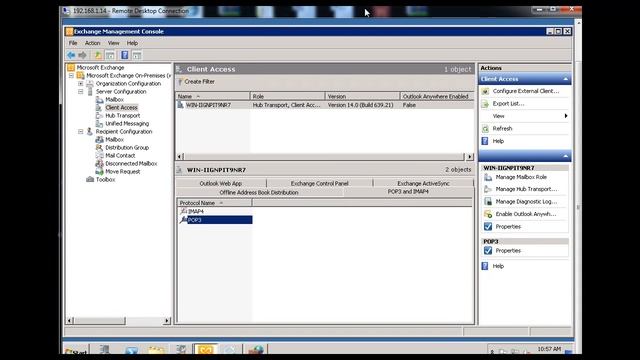
Task: Open the File menu
Action: (73, 43)
